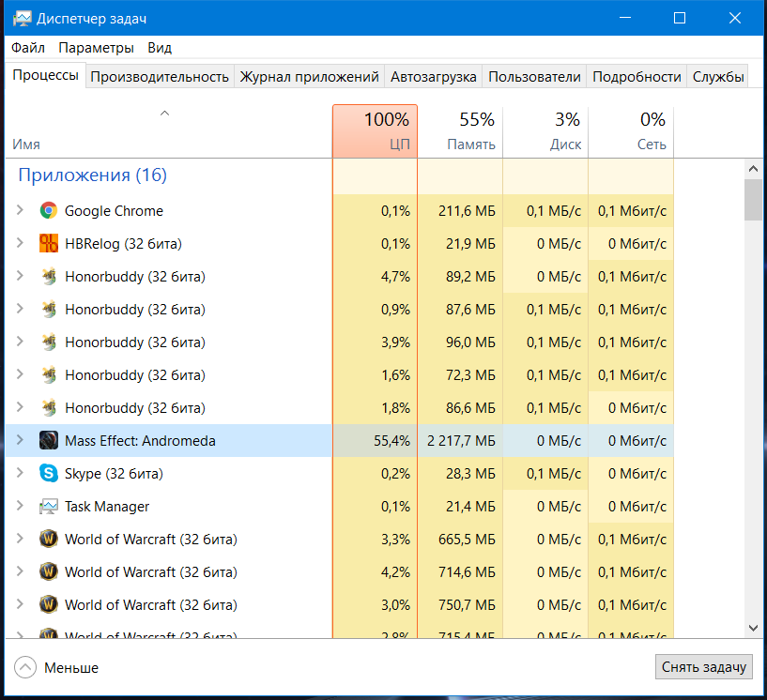Open the Пользователи tab
The height and width of the screenshot is (700, 767).
click(534, 77)
